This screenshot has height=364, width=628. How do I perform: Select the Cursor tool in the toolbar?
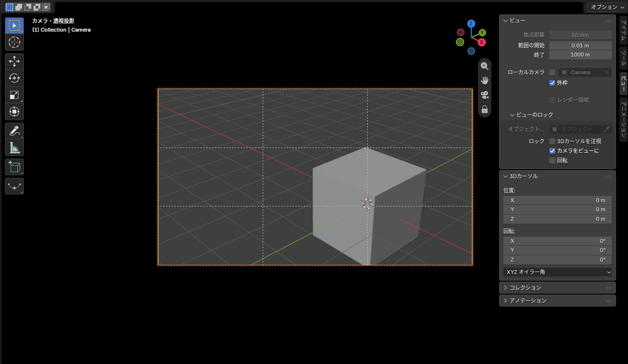[x=14, y=42]
